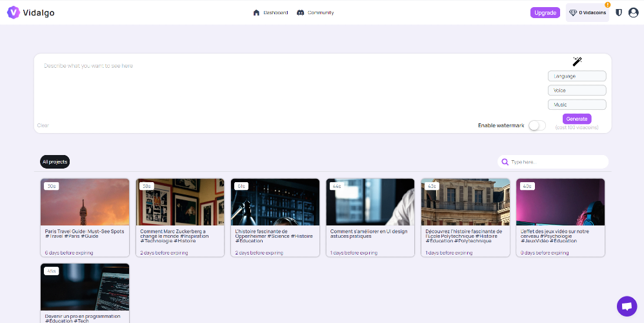Open Paris Travel Guide project thumbnail
644x323 pixels.
pos(85,202)
